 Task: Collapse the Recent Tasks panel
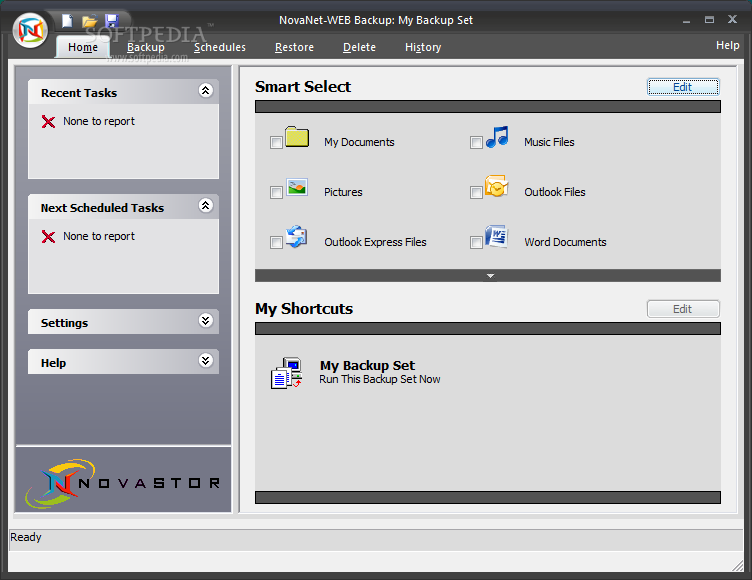point(206,90)
